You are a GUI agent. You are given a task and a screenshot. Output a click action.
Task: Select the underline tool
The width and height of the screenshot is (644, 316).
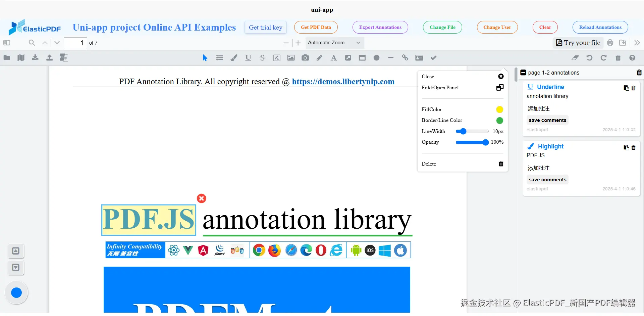[x=248, y=58]
